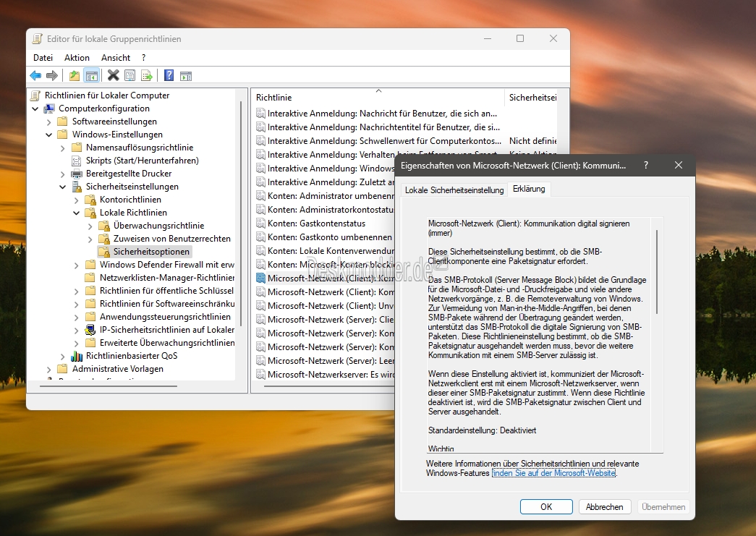Click the Überwachungsrichtlinie folder icon

[104, 226]
